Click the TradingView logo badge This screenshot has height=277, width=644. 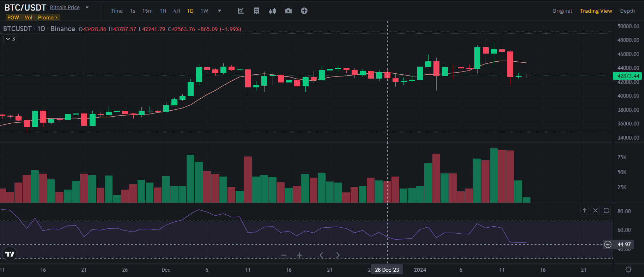click(10, 254)
